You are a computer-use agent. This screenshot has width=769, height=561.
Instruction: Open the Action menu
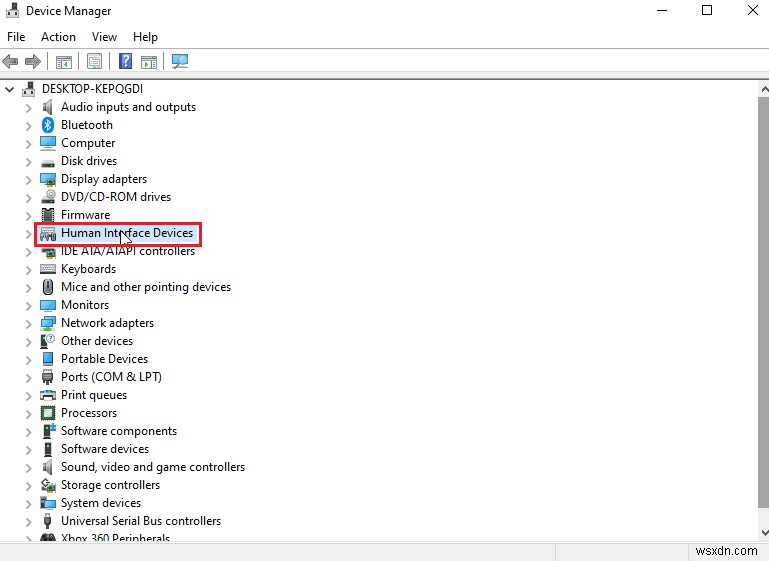pyautogui.click(x=58, y=37)
